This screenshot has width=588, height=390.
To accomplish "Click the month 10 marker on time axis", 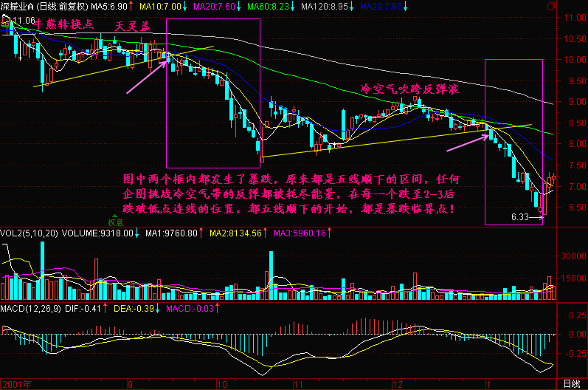I will coord(222,384).
